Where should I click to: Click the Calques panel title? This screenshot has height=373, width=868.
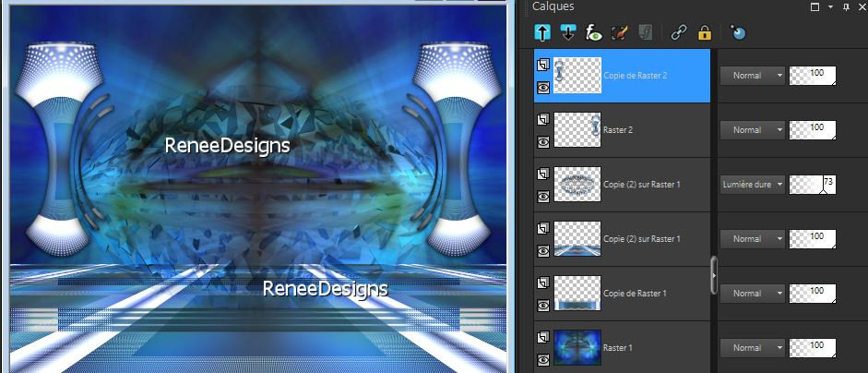(x=553, y=6)
